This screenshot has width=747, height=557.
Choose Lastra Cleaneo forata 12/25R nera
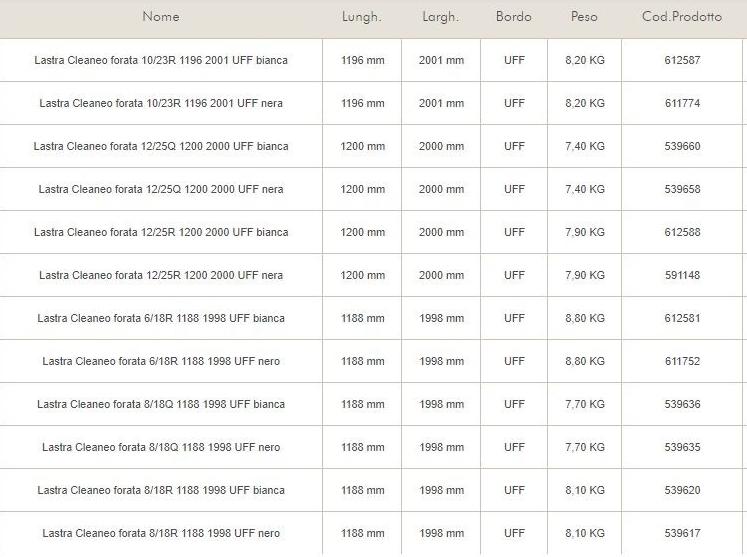(161, 276)
